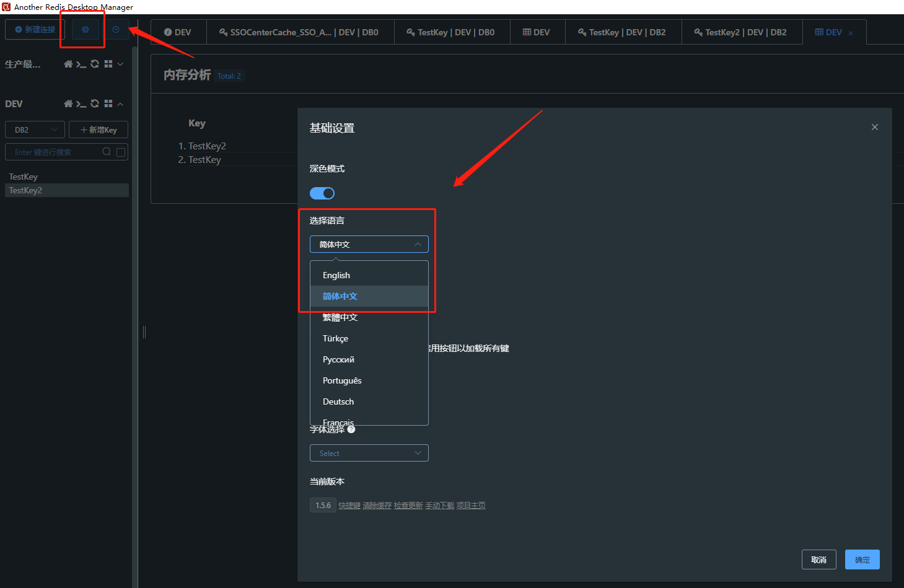904x588 pixels.
Task: Expand the 生产最... connection chevron
Action: (x=120, y=64)
